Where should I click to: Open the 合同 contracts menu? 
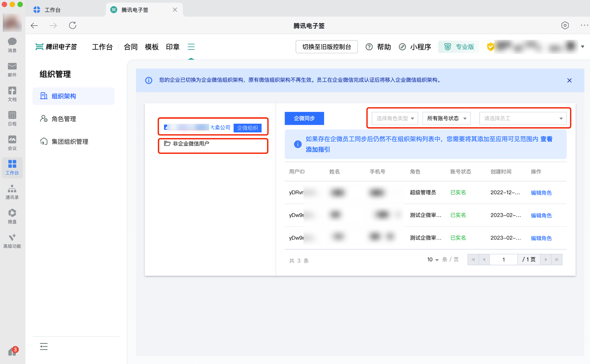point(131,47)
